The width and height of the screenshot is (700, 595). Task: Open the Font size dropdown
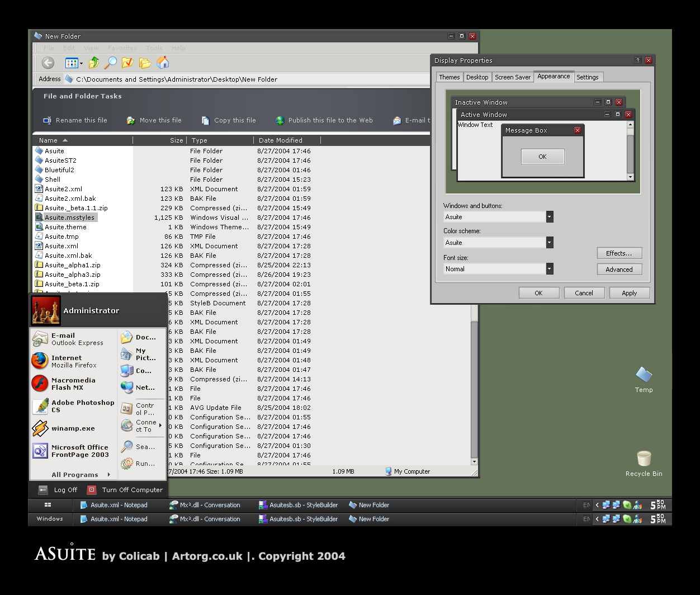[x=549, y=268]
